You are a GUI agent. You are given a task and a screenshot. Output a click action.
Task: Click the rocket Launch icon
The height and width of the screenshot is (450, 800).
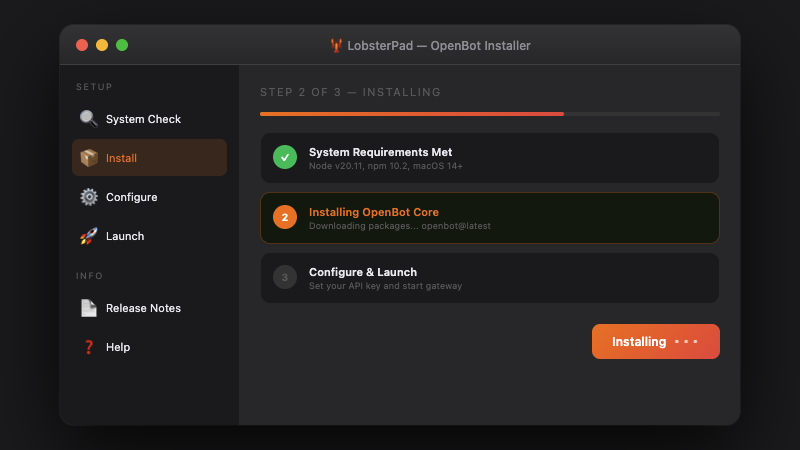89,236
